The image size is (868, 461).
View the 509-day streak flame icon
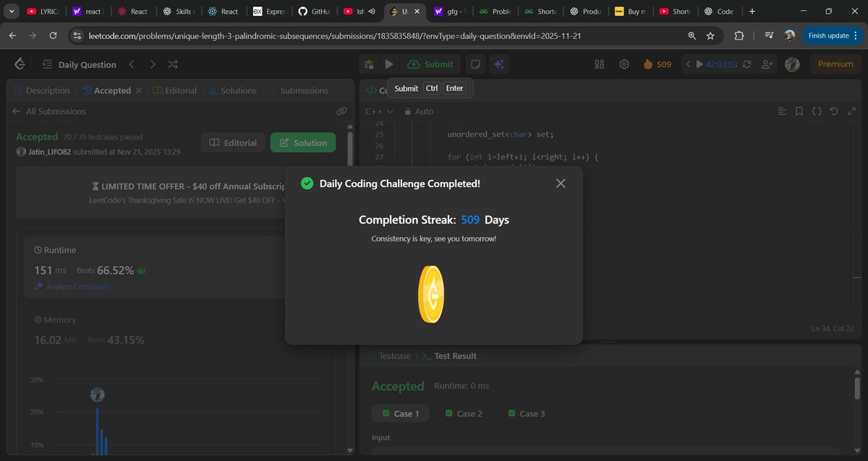coord(648,64)
